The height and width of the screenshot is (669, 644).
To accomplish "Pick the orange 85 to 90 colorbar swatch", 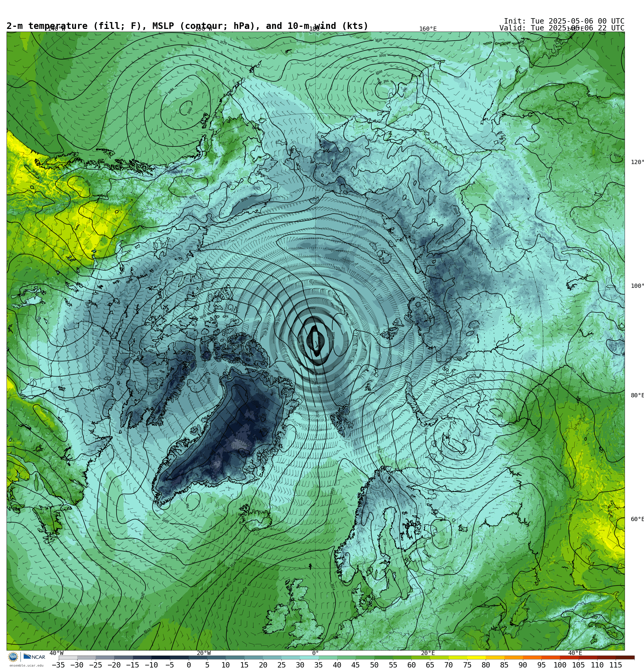I will [514, 657].
